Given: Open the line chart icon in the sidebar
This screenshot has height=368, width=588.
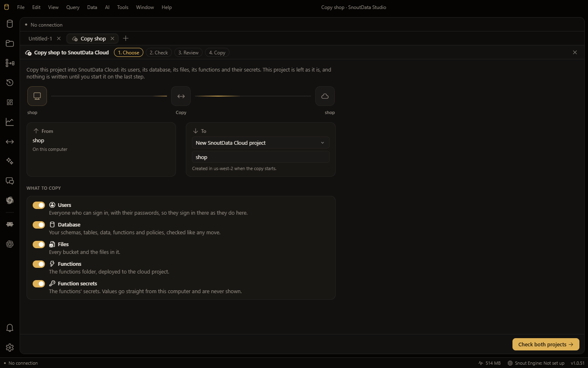Looking at the screenshot, I should coord(10,122).
